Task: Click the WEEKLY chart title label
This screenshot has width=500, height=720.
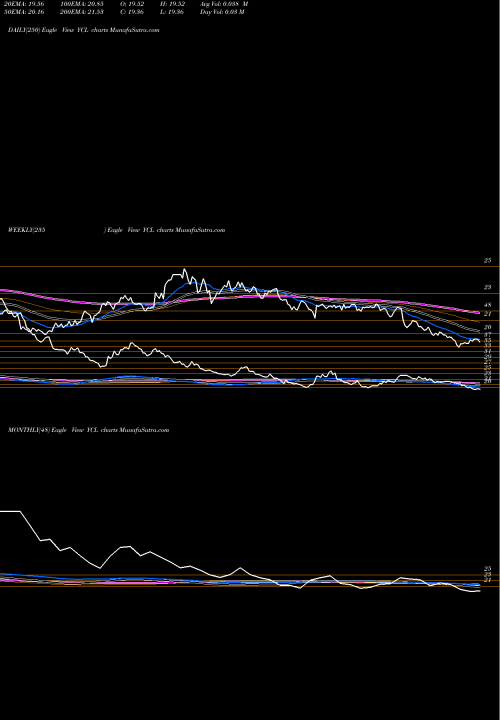Action: click(117, 230)
